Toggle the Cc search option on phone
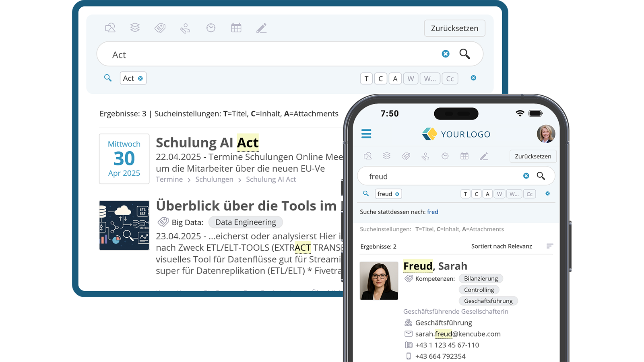The height and width of the screenshot is (362, 644). click(530, 194)
